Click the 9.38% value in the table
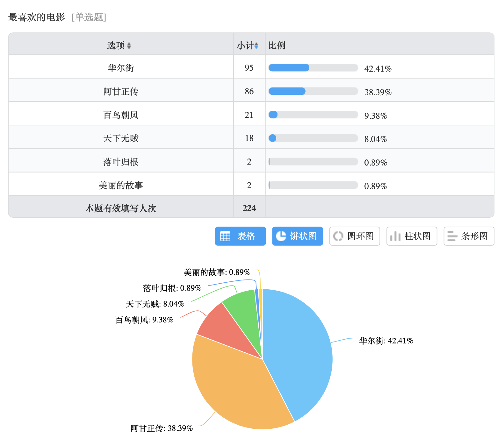This screenshot has width=504, height=445. point(376,116)
